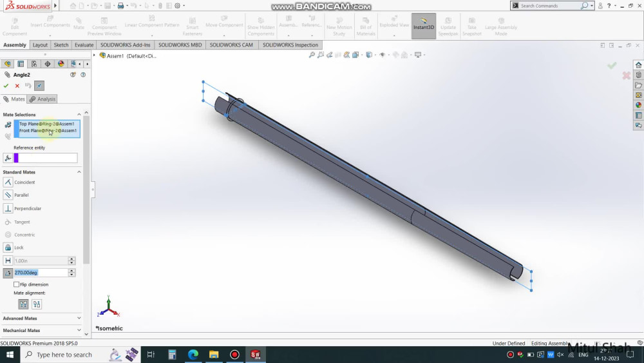This screenshot has width=644, height=363.
Task: Open the Calculator app in taskbar
Action: [x=172, y=355]
